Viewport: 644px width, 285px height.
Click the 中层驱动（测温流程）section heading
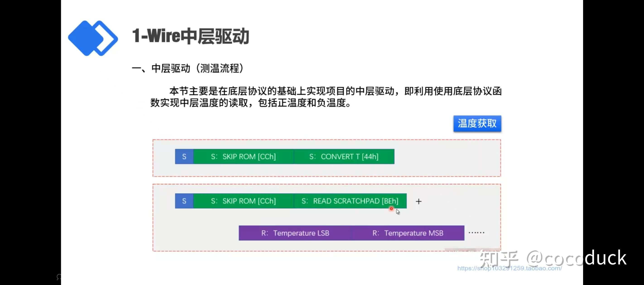point(187,68)
